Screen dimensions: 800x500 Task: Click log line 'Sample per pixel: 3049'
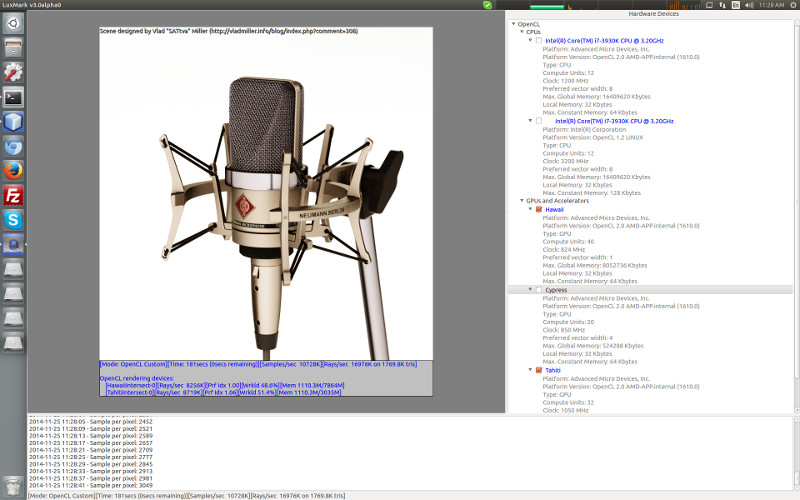(90, 485)
